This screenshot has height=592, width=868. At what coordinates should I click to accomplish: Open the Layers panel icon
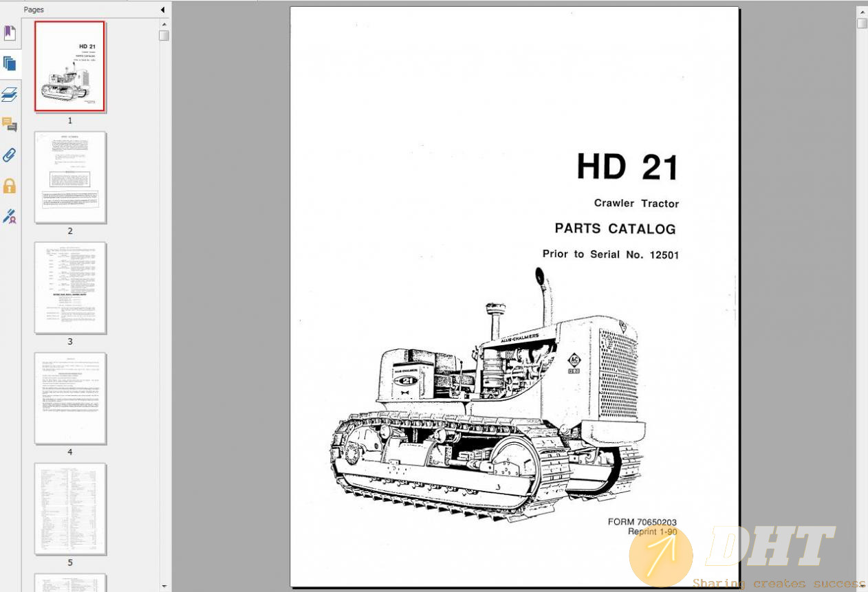coord(10,94)
